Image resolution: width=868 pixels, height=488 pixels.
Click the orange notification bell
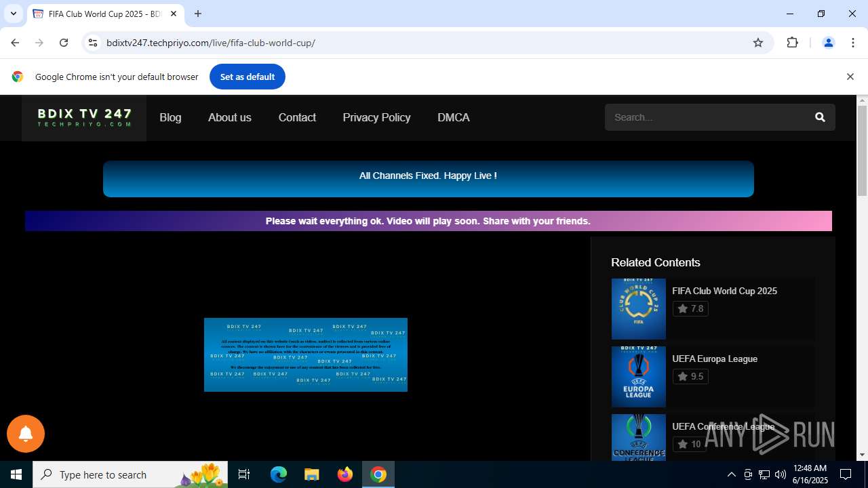[26, 434]
